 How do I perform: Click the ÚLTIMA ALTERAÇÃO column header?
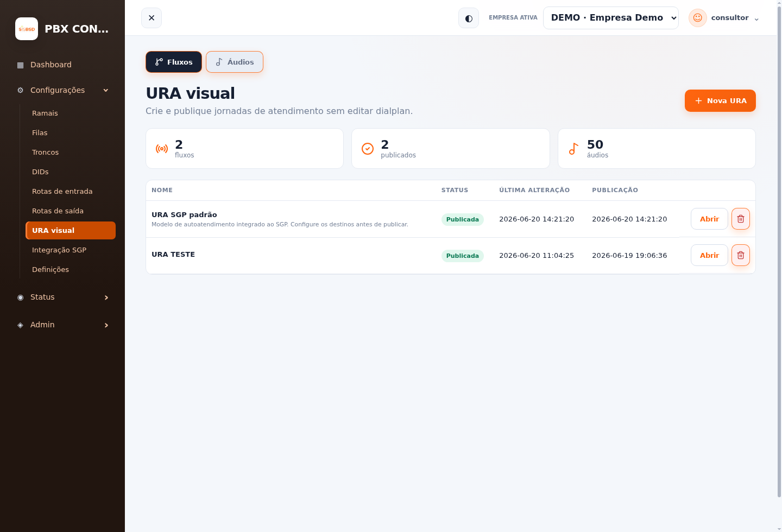tap(534, 190)
